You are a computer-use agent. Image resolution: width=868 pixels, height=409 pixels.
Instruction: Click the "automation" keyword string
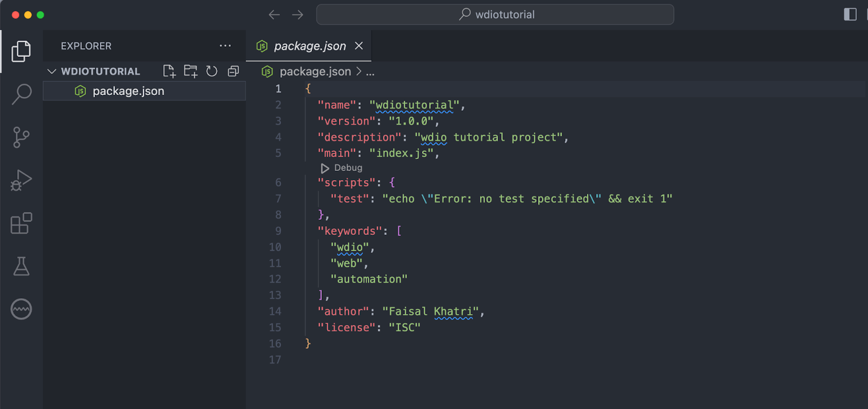click(x=369, y=279)
